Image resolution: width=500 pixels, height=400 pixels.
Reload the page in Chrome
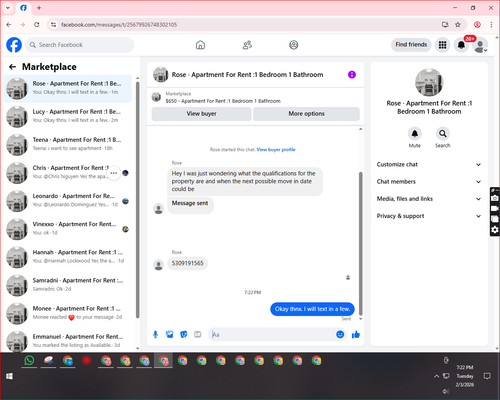37,25
